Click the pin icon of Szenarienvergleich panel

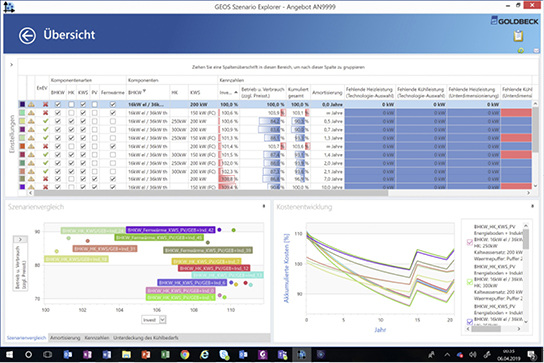(264, 206)
